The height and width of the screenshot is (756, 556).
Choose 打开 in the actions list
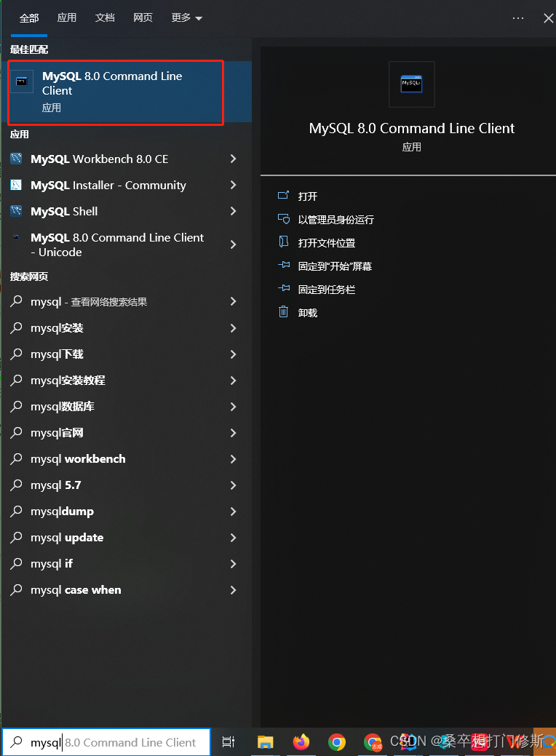(x=308, y=196)
